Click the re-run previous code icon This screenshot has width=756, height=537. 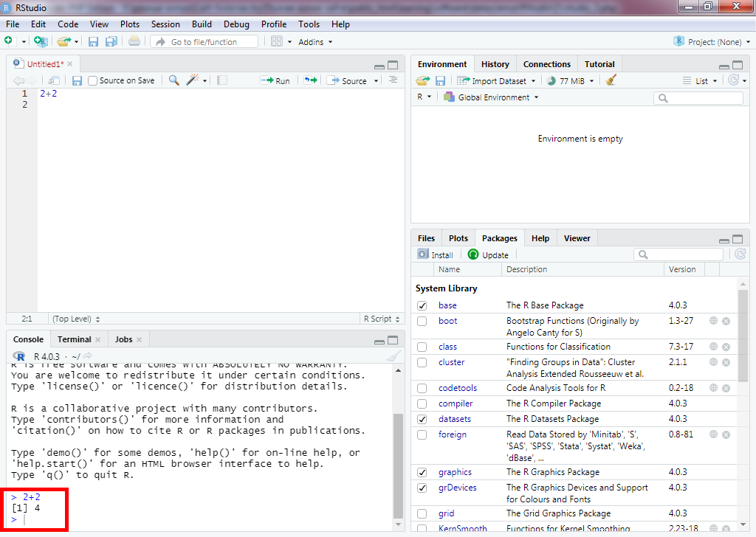[310, 80]
